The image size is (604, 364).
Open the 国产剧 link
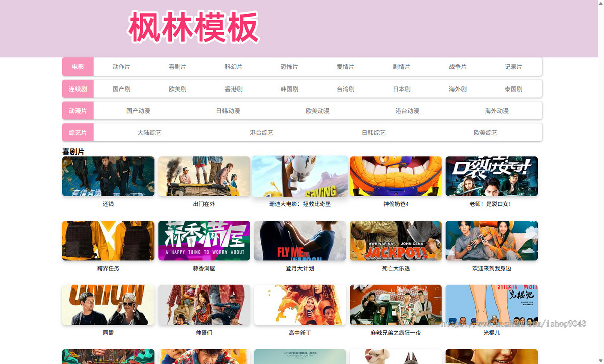click(x=121, y=89)
